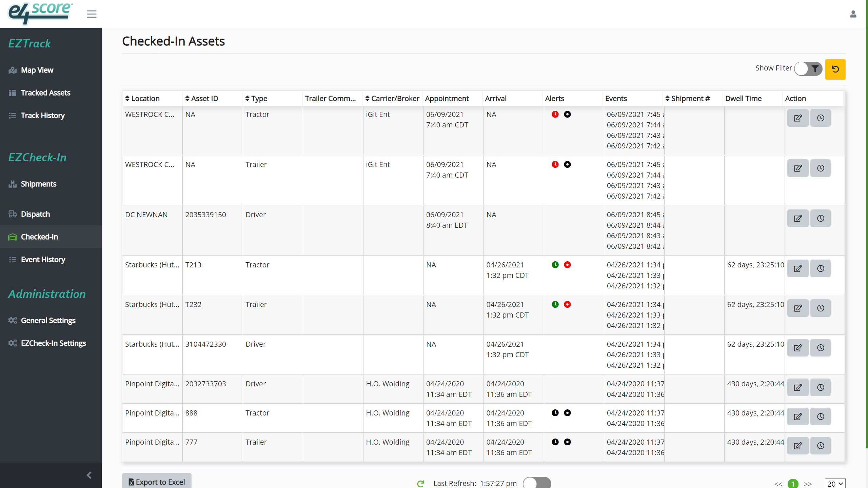Go to the next page of results
The image size is (868, 488).
(808, 484)
